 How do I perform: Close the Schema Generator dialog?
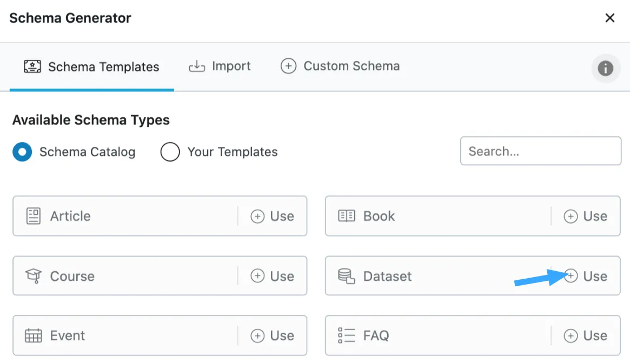click(609, 18)
